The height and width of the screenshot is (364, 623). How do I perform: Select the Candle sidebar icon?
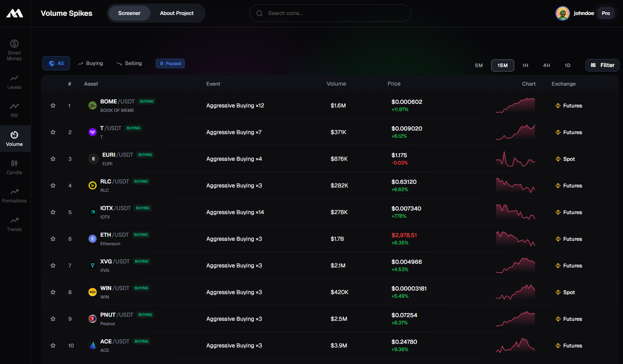14,167
